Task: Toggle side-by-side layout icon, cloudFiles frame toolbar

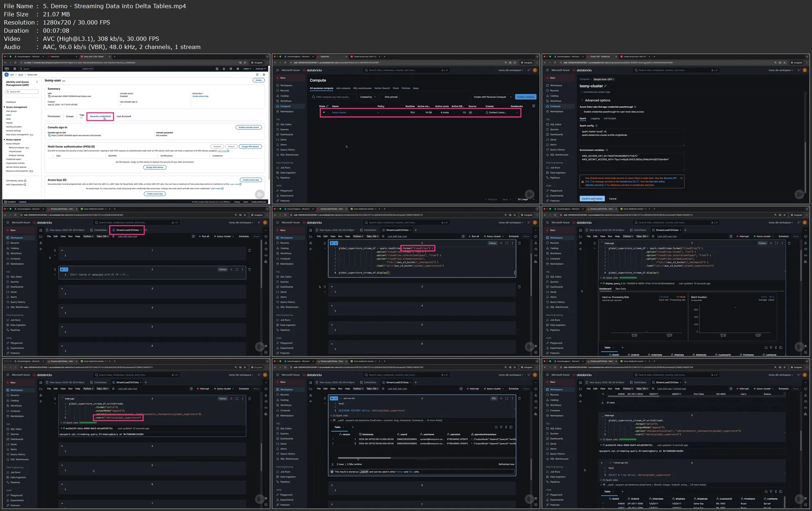Action: point(463,236)
